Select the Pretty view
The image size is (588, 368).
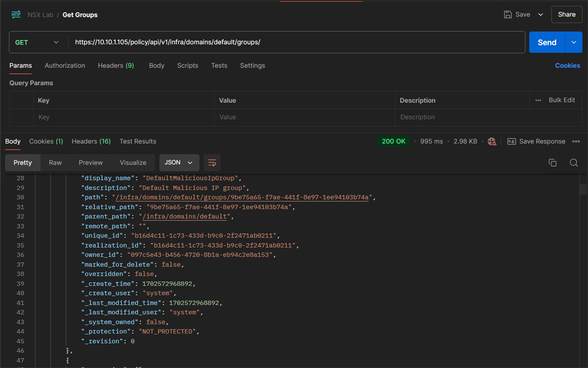(23, 163)
